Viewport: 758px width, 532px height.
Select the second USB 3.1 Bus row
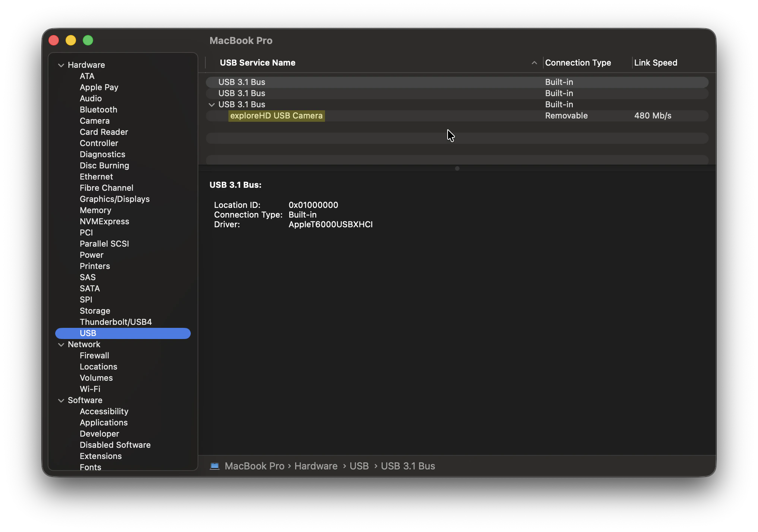coord(242,94)
